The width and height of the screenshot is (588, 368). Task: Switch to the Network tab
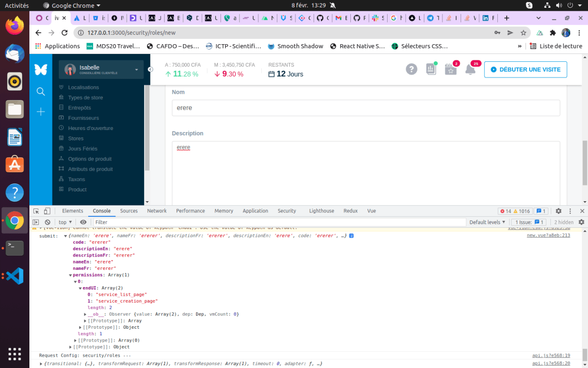coord(157,211)
